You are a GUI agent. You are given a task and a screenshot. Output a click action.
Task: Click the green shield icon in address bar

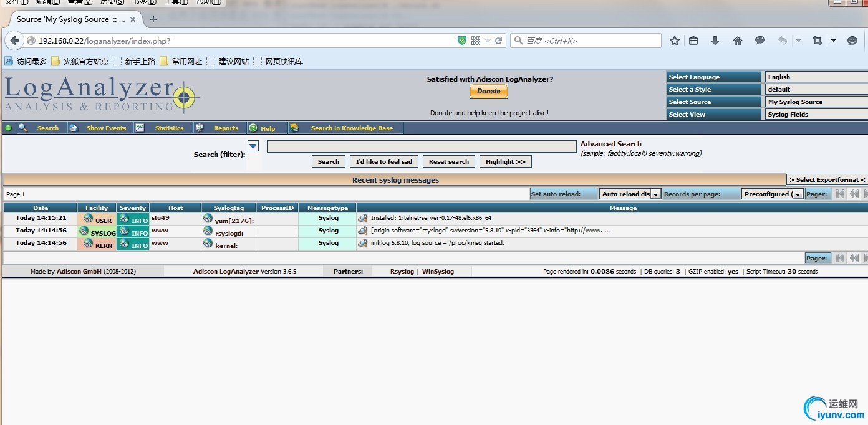(462, 41)
